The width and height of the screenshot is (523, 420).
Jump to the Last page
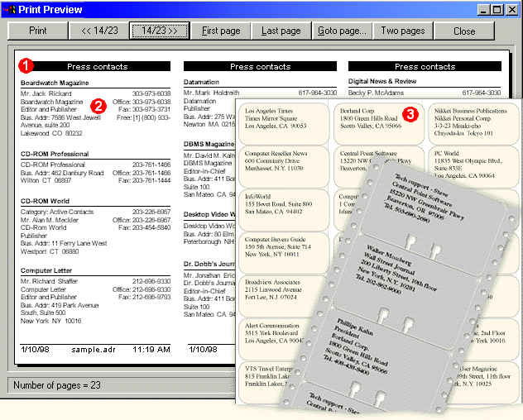point(281,31)
